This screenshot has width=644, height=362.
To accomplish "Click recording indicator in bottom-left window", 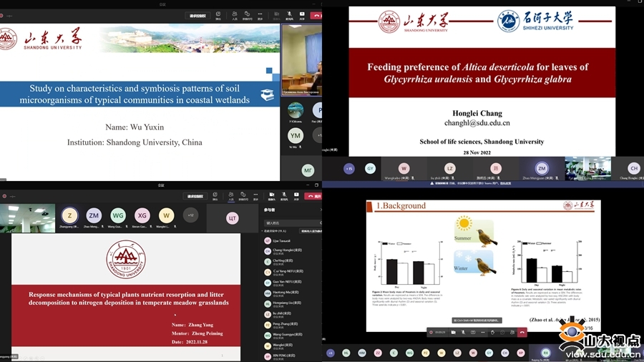I will click(4, 196).
